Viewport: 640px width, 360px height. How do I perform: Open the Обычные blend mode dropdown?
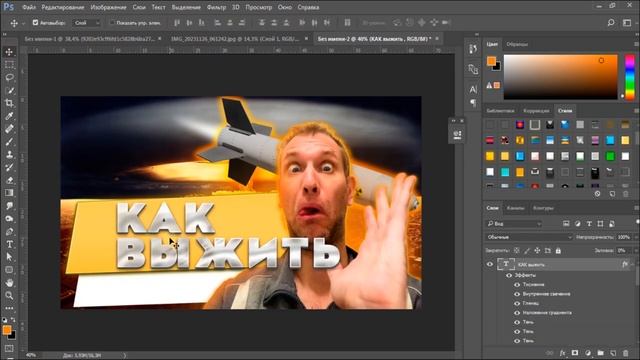(x=529, y=237)
